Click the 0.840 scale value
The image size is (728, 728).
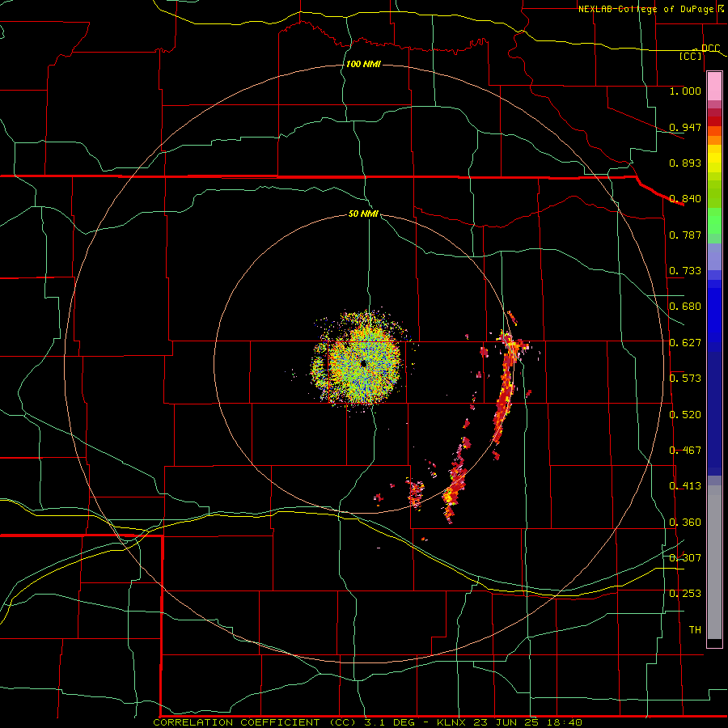pos(685,199)
